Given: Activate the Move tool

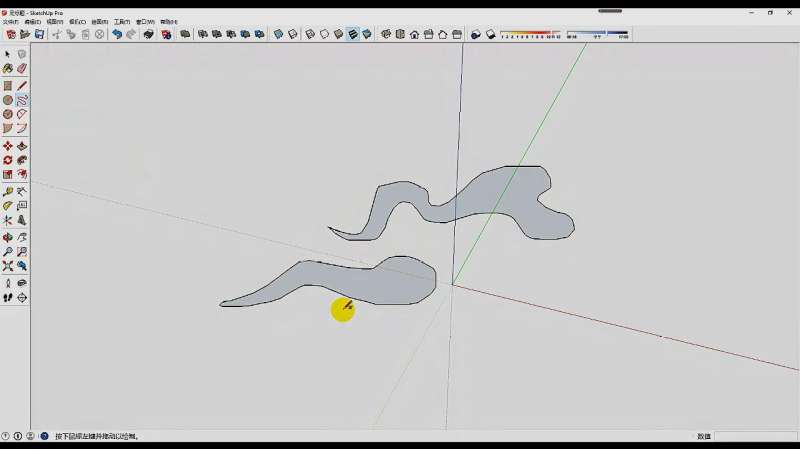Looking at the screenshot, I should (x=8, y=146).
